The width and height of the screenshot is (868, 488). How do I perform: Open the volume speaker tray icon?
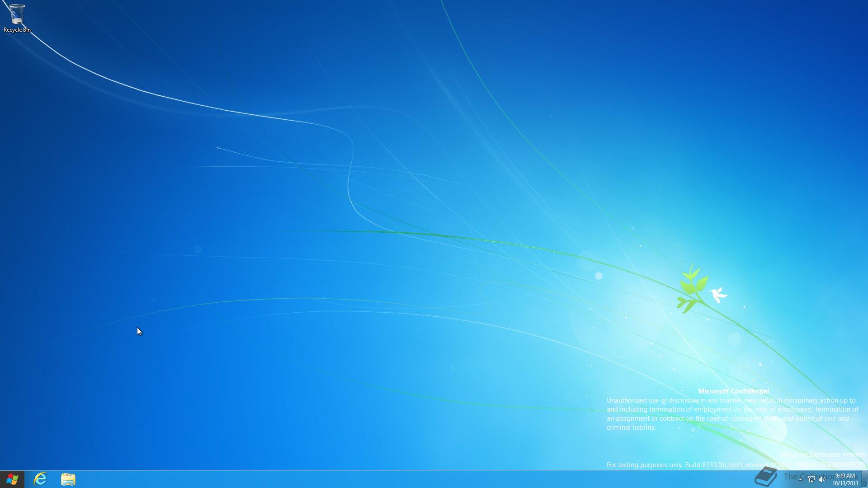click(822, 479)
